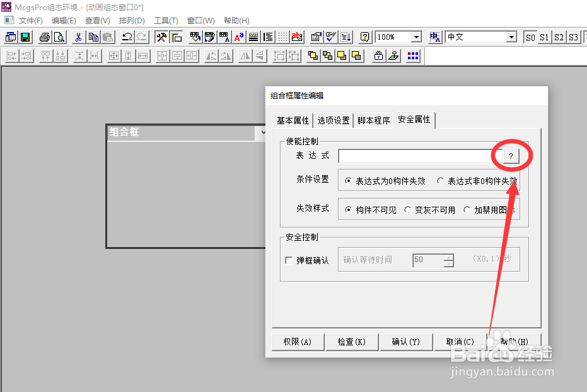
Task: Switch to the 选项设置 tab
Action: [333, 120]
